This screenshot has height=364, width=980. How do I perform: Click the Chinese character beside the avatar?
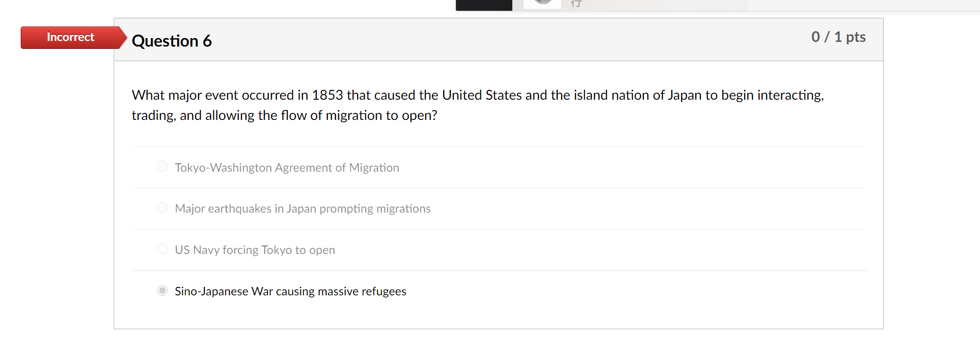click(x=576, y=4)
